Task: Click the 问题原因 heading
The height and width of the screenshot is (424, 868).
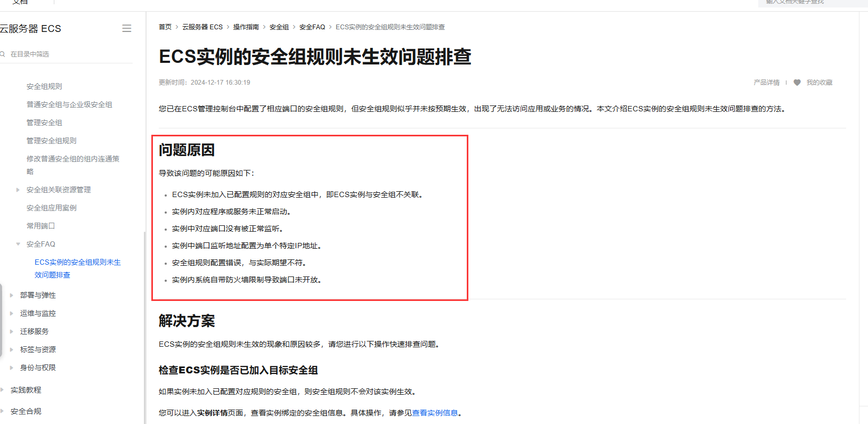Action: click(x=186, y=150)
